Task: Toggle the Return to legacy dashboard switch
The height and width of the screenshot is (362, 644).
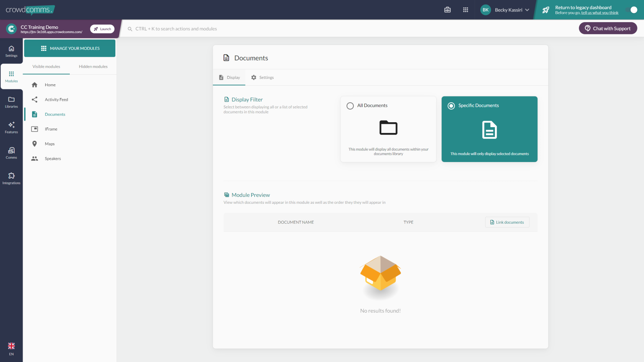Action: pyautogui.click(x=631, y=10)
